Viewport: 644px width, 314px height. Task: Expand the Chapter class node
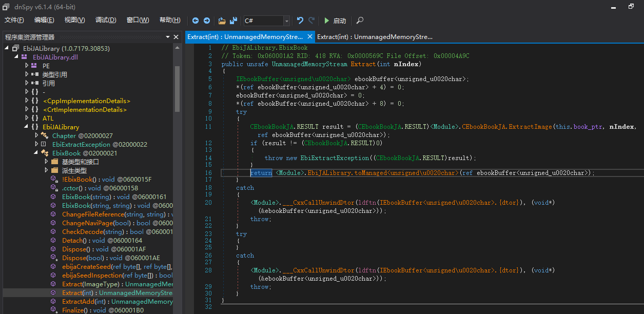click(x=36, y=135)
